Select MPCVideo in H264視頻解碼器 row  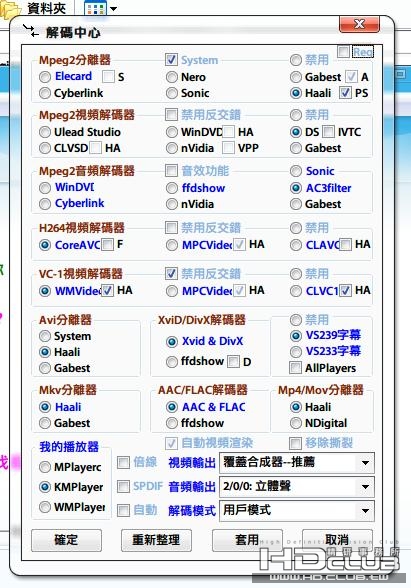pyautogui.click(x=172, y=245)
